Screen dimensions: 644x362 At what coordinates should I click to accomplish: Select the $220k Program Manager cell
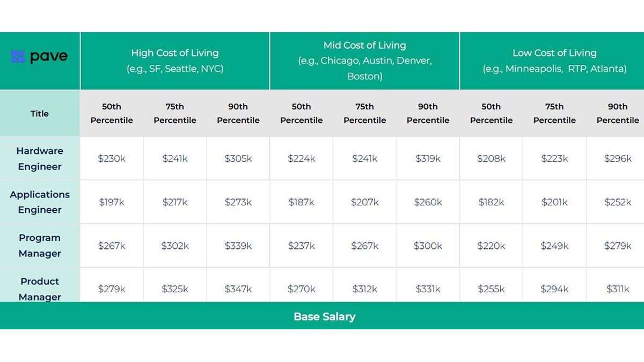click(491, 246)
